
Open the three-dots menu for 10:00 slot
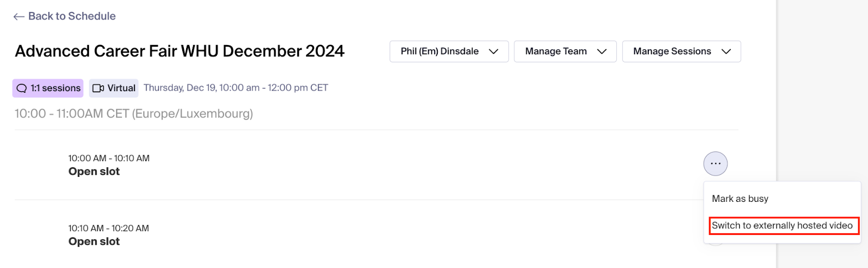tap(716, 163)
